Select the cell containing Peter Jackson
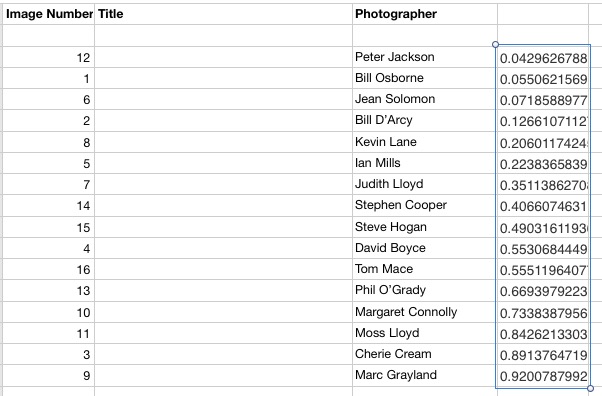Viewport: 602px width, 396px height. click(425, 57)
